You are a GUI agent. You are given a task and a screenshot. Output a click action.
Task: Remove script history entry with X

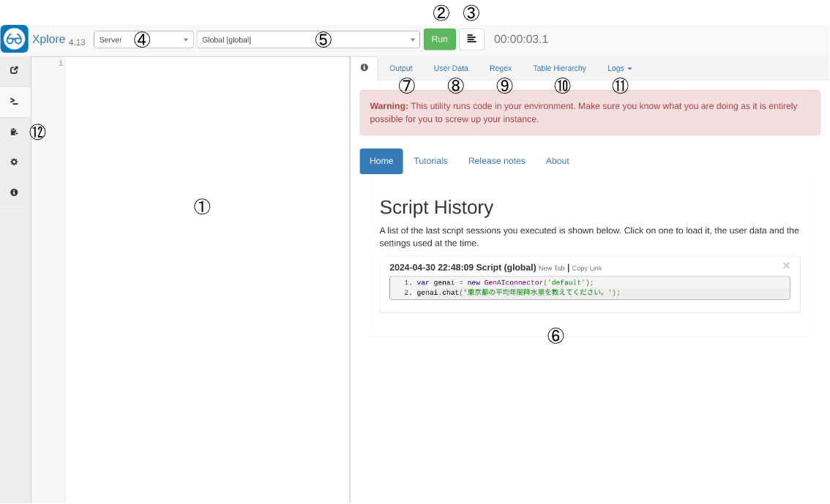[786, 266]
